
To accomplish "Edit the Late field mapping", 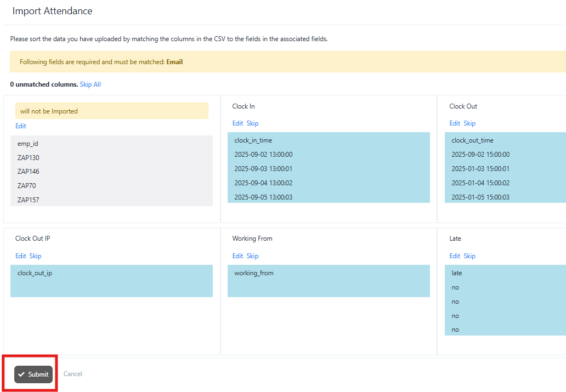I will coord(455,256).
